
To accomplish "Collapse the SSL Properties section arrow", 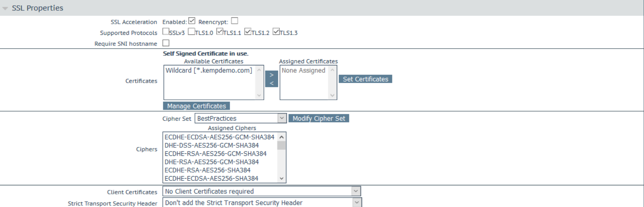I will tap(5, 9).
